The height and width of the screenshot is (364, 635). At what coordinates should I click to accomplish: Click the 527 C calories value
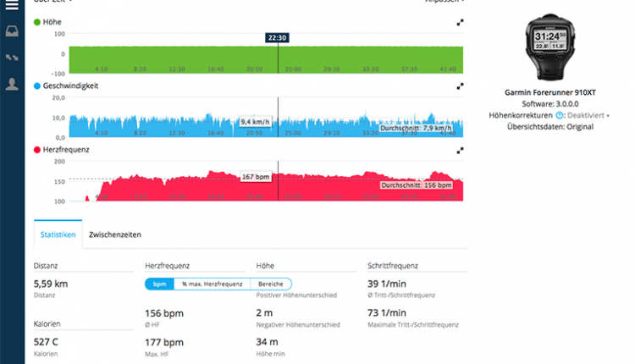click(46, 342)
